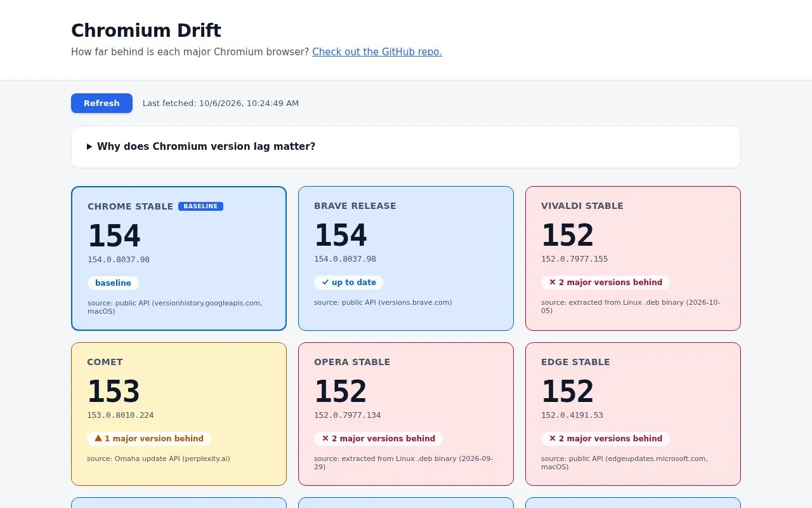Click the X icon in Vivaldi's status pill

pyautogui.click(x=552, y=283)
